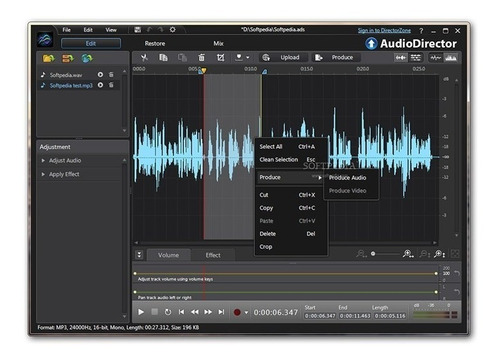The image size is (500, 361).
Task: Click the save project icon in title bar
Action: point(137,30)
